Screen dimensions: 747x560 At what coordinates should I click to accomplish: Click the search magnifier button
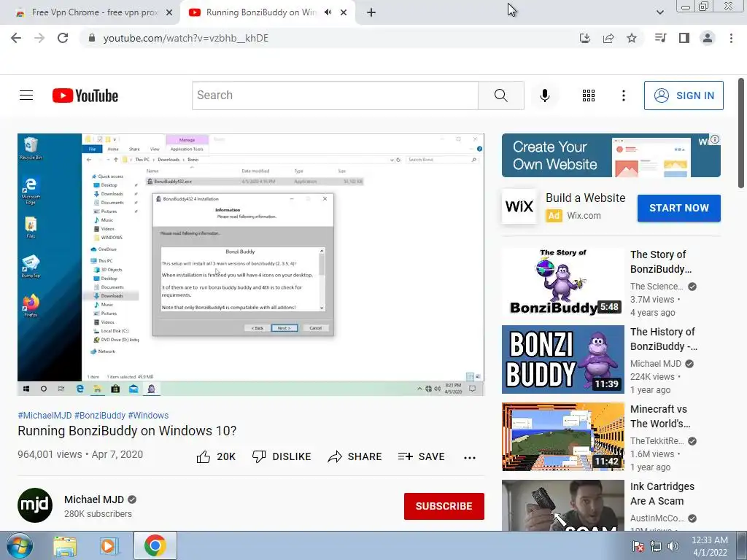coord(500,96)
